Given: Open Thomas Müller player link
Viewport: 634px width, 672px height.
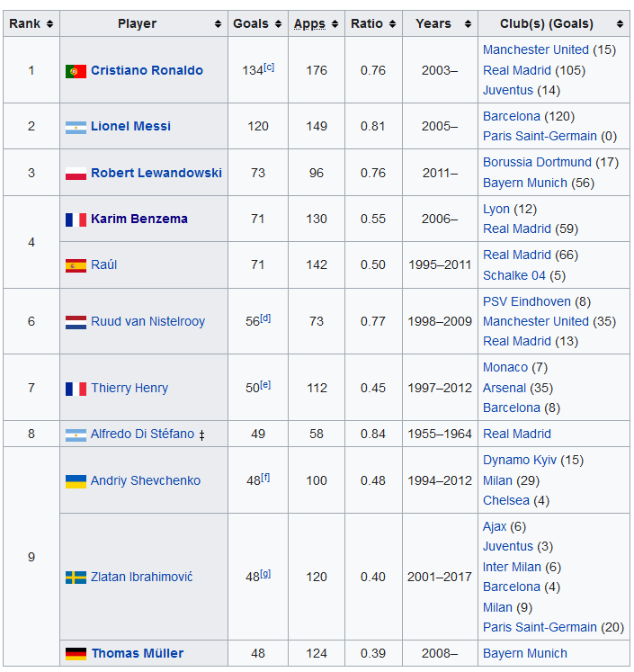Looking at the screenshot, I should pyautogui.click(x=137, y=653).
